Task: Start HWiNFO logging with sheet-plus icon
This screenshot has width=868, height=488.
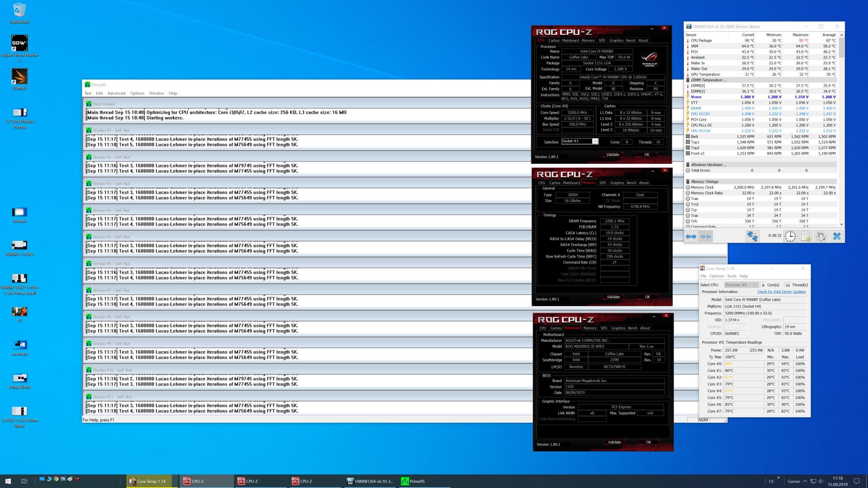Action: point(805,236)
